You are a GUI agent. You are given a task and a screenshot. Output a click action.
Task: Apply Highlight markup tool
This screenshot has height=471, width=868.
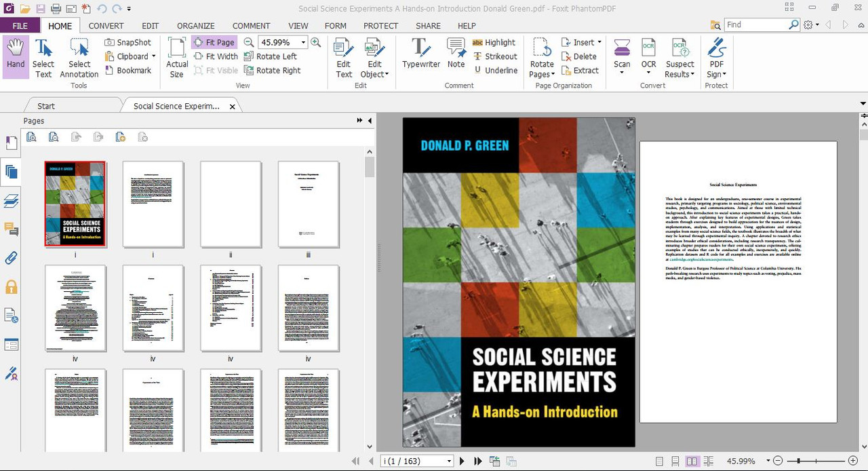[494, 42]
